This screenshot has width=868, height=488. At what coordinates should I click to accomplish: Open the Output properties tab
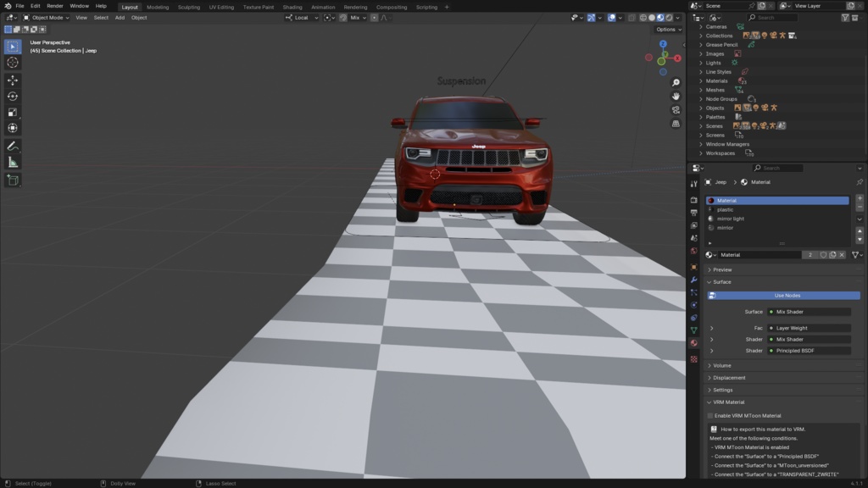pos(693,213)
